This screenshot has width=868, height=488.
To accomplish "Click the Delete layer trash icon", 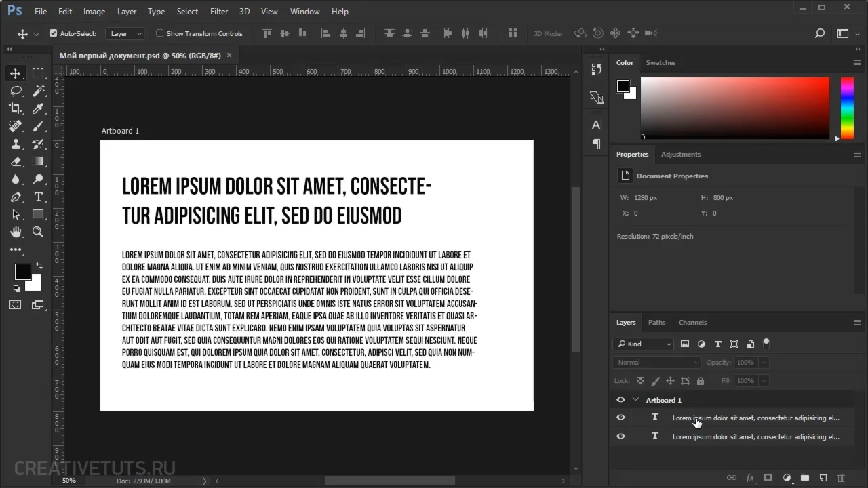I will (x=842, y=478).
